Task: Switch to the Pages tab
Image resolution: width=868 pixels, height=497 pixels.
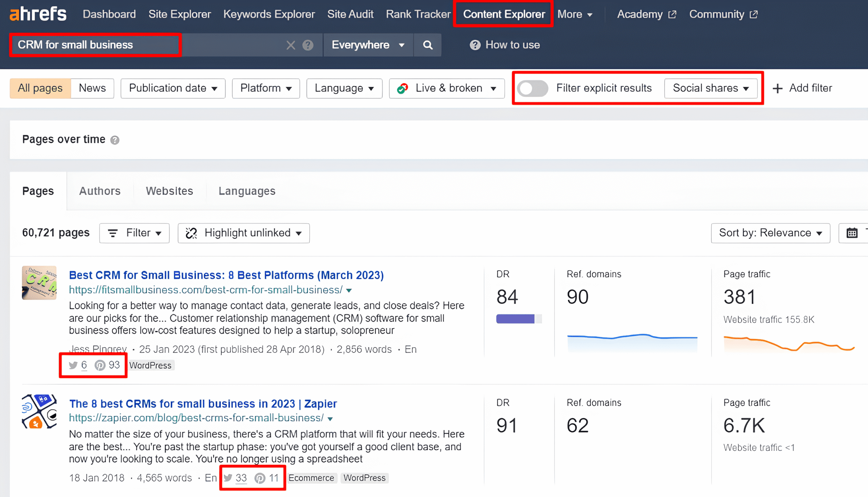Action: [38, 191]
